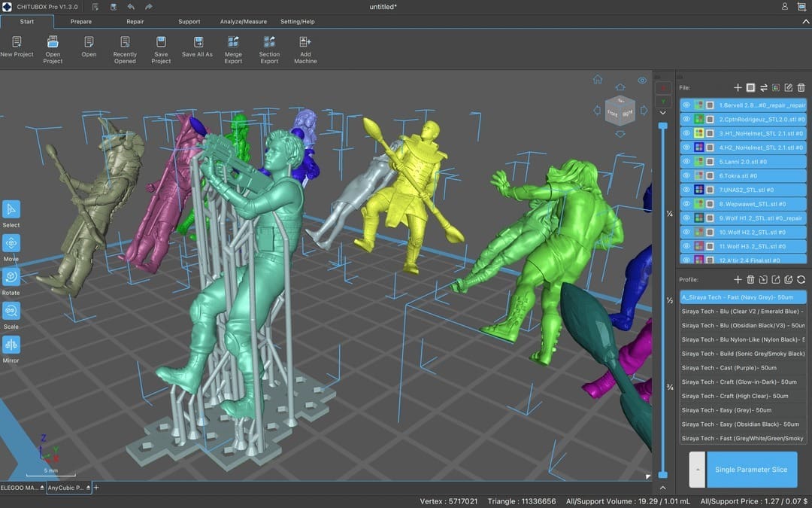Hide the 6.Tokra.stl model with its eye icon

686,175
